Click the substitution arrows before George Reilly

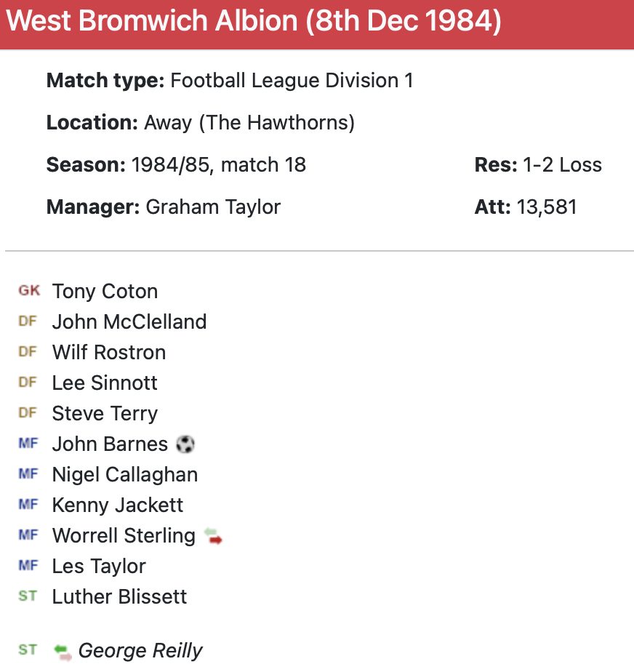[x=63, y=651]
